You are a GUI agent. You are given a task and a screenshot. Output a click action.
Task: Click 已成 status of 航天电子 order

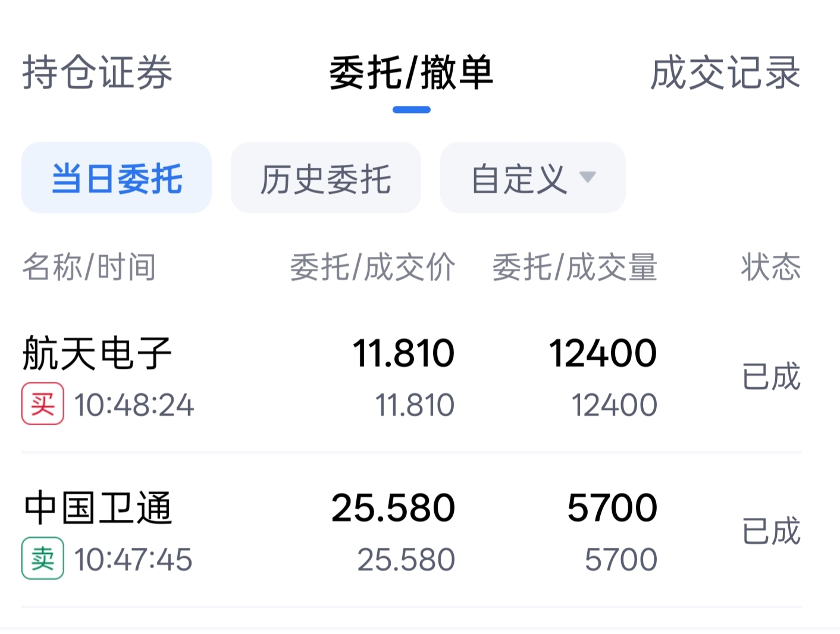coord(771,376)
